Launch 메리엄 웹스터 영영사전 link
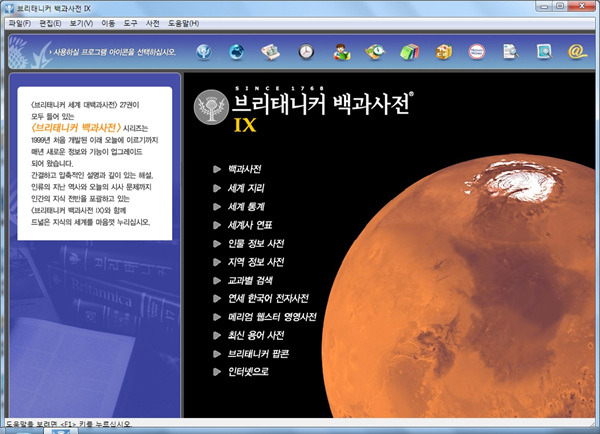This screenshot has height=434, width=600. coord(272,317)
